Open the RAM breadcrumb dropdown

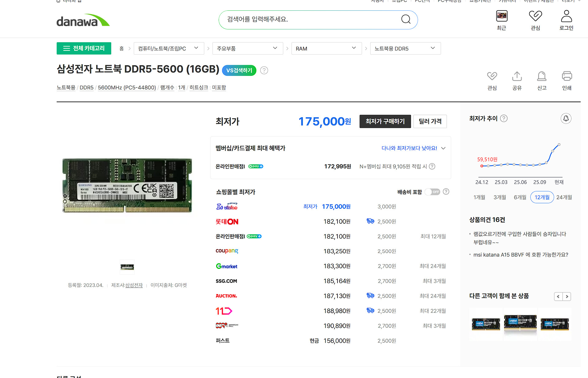[x=326, y=48]
